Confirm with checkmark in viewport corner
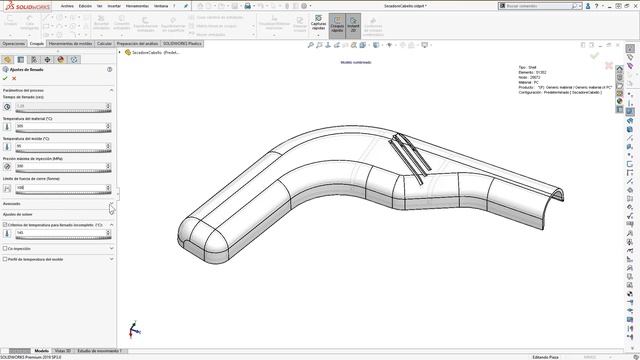Viewport: 640px width, 360px height. (594, 56)
